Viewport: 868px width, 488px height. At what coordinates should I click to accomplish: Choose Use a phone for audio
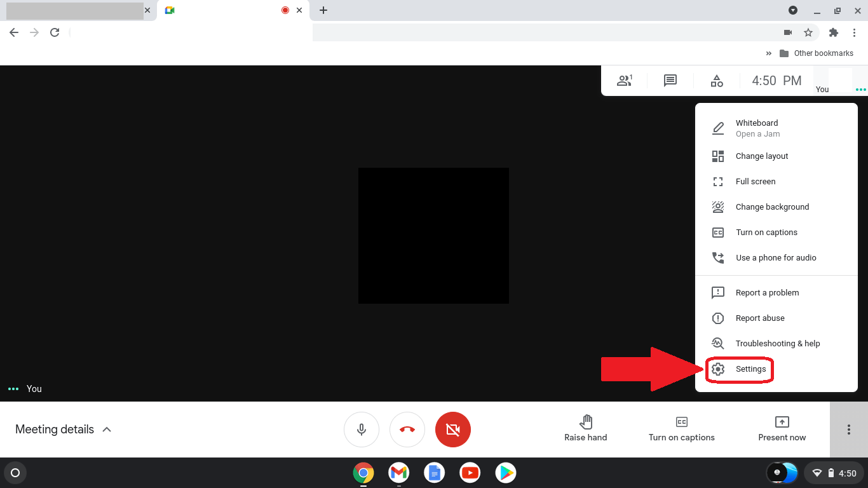pyautogui.click(x=776, y=258)
